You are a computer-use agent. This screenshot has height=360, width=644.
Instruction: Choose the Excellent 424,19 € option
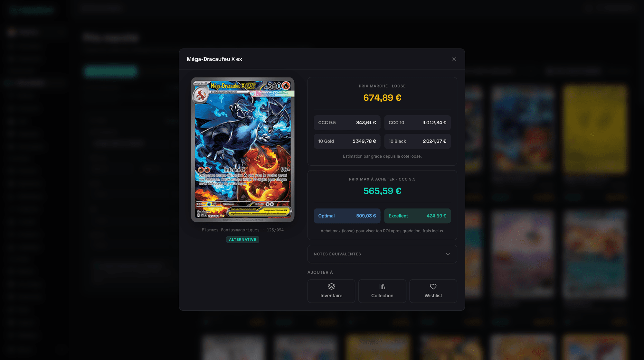(x=417, y=216)
